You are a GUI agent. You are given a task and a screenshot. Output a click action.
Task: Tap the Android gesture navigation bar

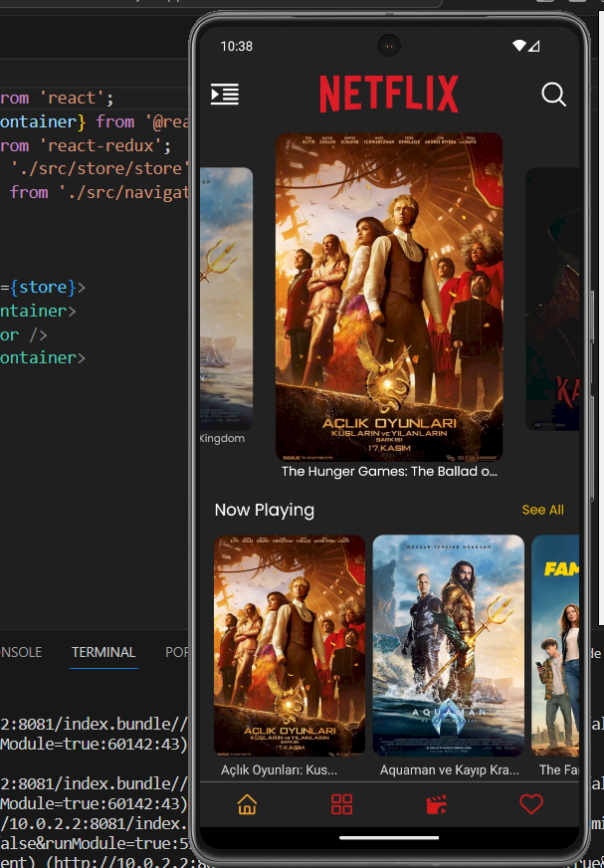coord(389,838)
